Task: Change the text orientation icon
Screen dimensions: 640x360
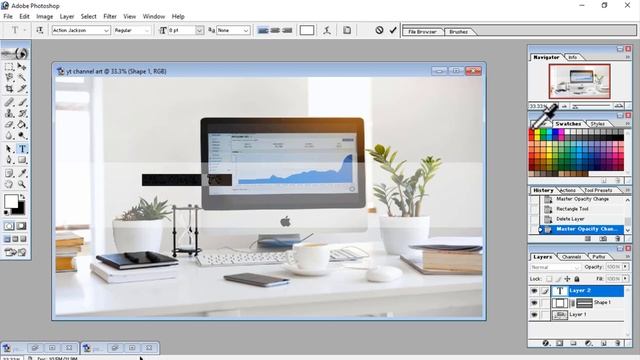Action: [x=40, y=30]
